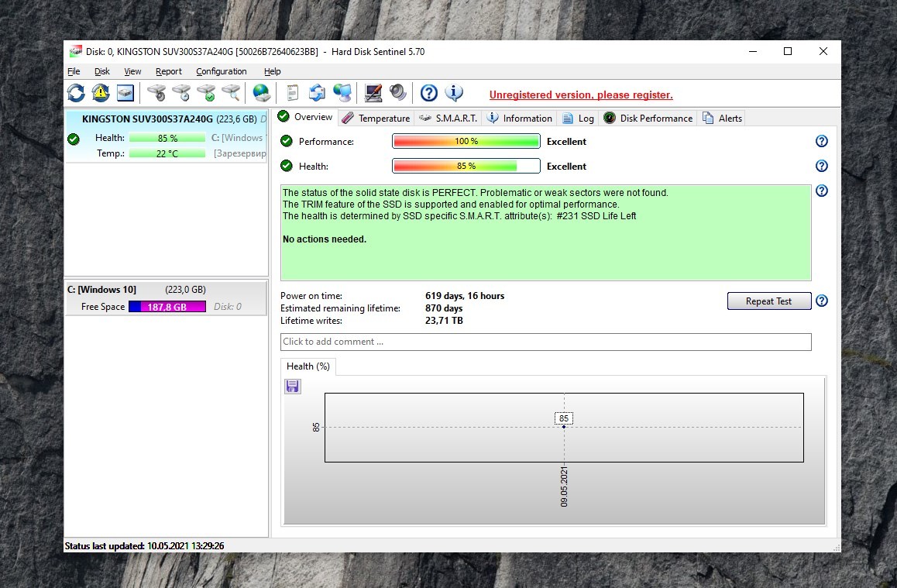This screenshot has width=897, height=588.
Task: Open the Log tab
Action: click(579, 119)
